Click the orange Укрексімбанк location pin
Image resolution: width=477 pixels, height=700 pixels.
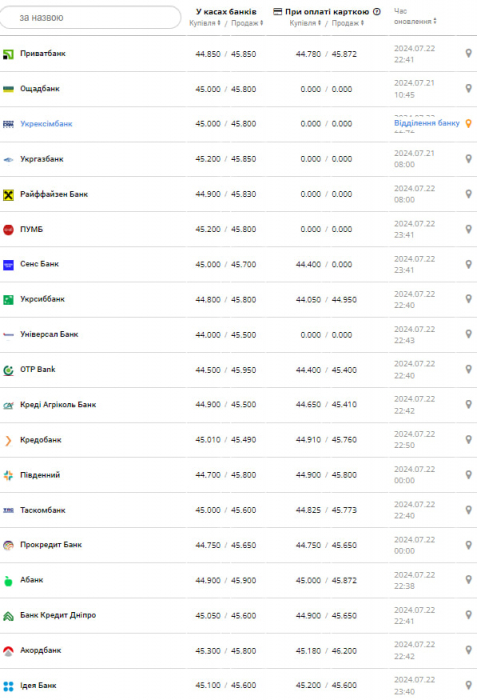pyautogui.click(x=469, y=124)
